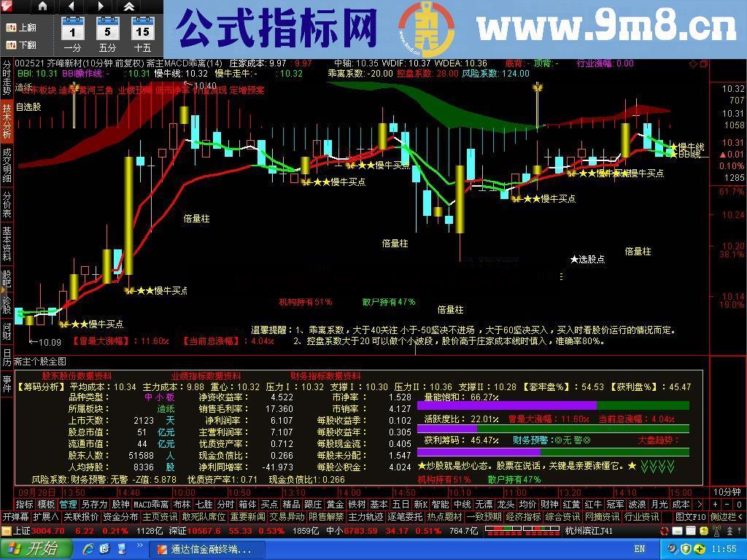Click the home icon in the top toolbar
Viewport: 747px width, 560px height.
click(x=42, y=7)
